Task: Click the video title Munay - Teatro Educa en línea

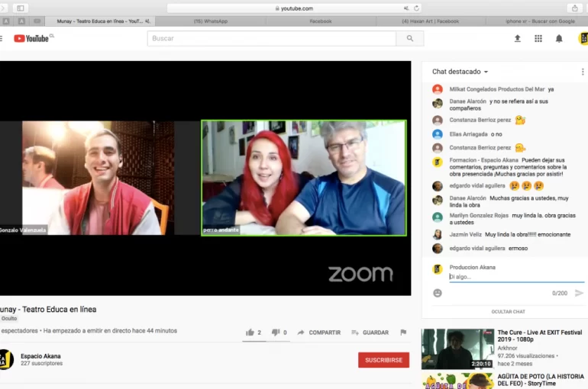Action: click(48, 309)
